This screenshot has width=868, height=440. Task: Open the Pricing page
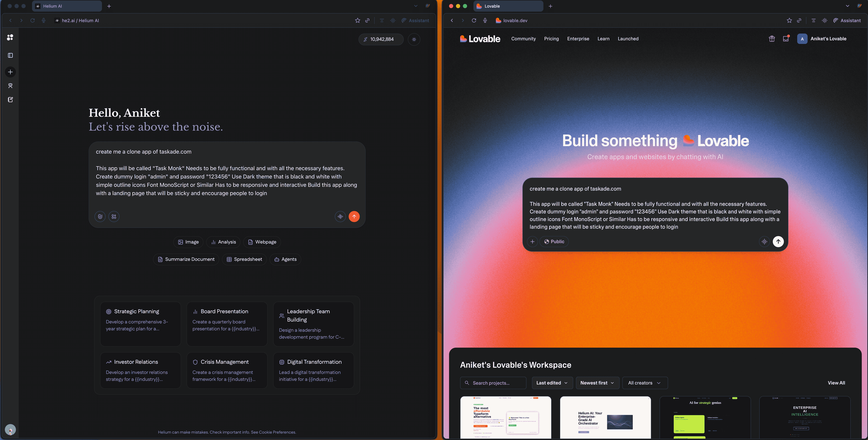pyautogui.click(x=551, y=39)
